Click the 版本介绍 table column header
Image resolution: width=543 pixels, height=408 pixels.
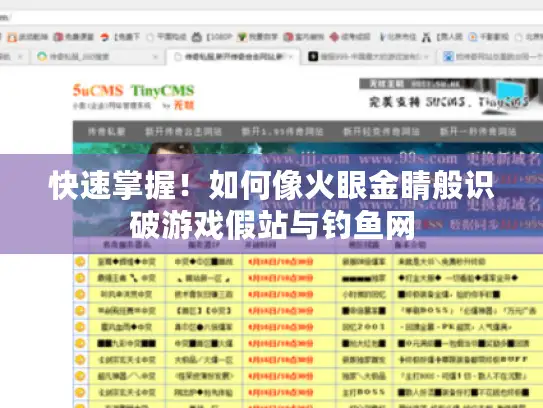[410, 245]
